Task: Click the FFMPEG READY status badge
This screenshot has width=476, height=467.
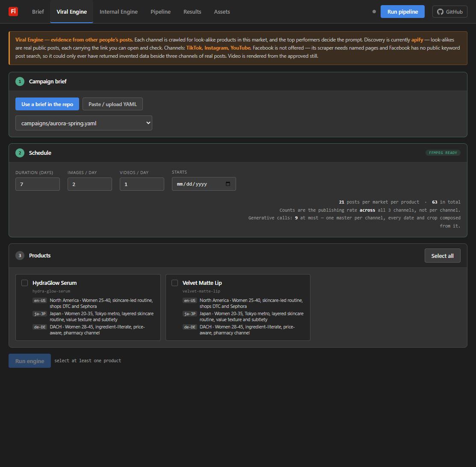Action: (x=443, y=153)
